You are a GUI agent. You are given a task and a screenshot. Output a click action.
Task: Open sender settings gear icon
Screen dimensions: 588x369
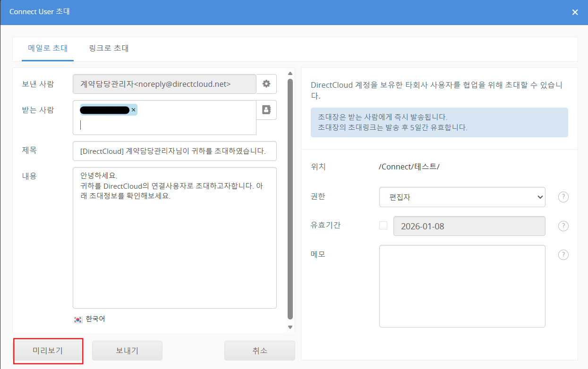266,84
